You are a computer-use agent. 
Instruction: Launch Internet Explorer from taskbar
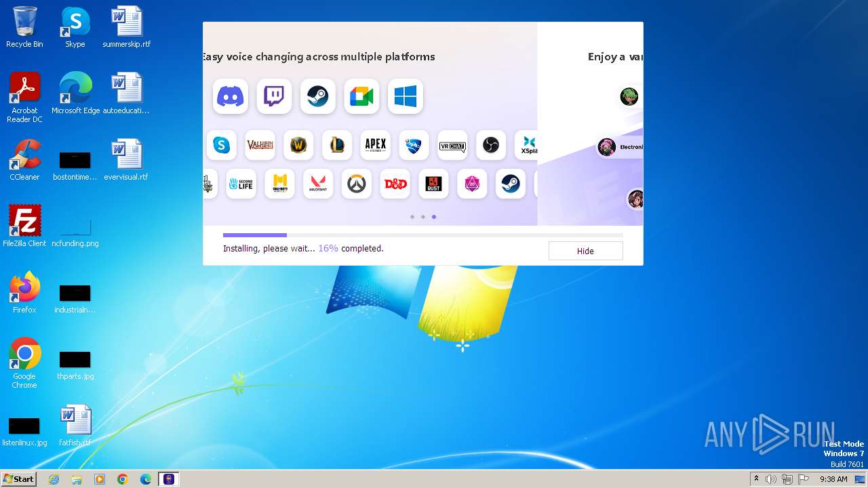coord(54,479)
